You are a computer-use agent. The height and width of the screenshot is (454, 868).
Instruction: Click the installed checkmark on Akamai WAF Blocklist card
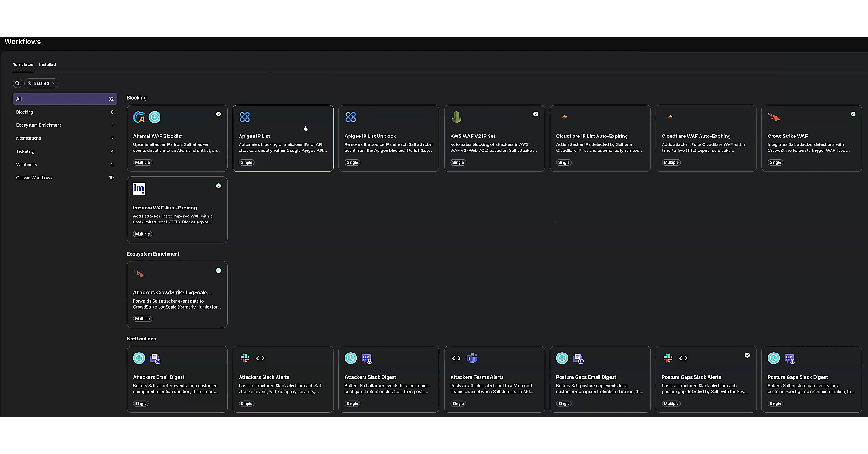click(219, 114)
